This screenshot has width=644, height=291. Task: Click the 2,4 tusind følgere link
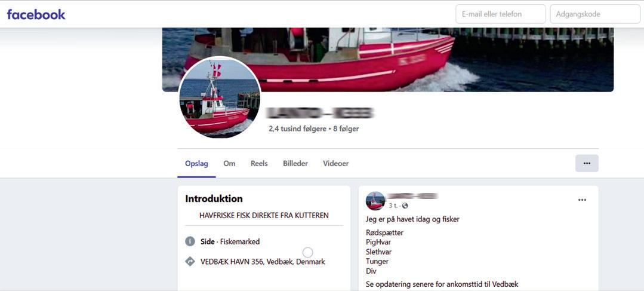[298, 128]
